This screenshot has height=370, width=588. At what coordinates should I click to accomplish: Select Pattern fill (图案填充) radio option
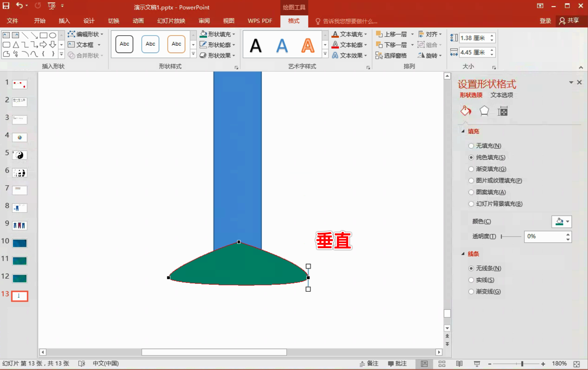[471, 192]
